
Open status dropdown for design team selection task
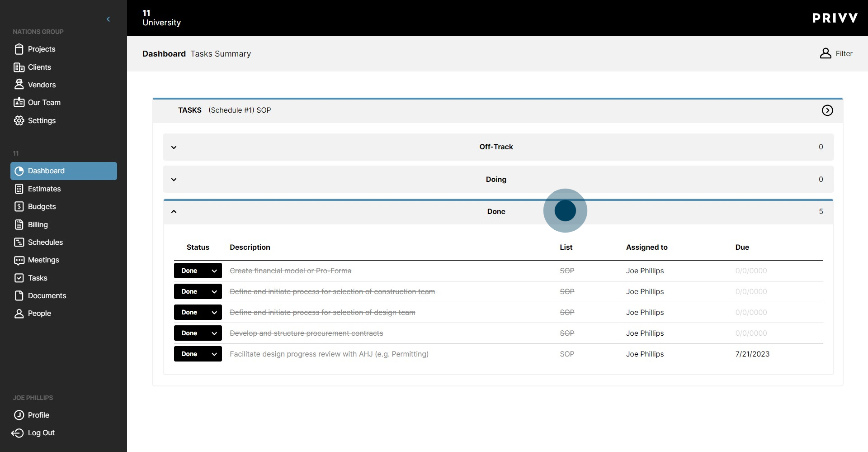click(198, 312)
